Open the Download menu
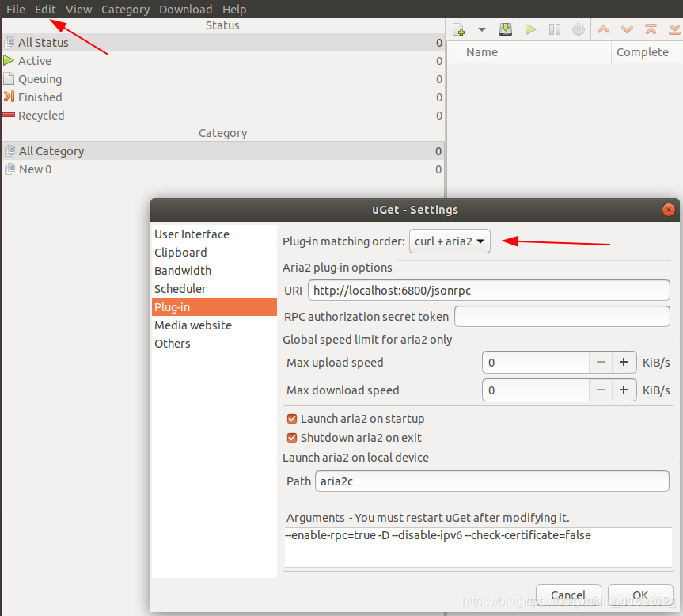This screenshot has height=616, width=683. [x=185, y=10]
